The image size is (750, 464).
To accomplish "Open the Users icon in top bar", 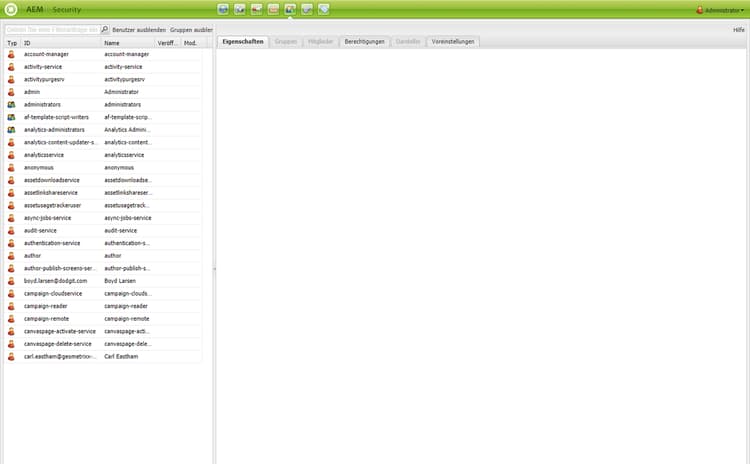I will (x=290, y=9).
